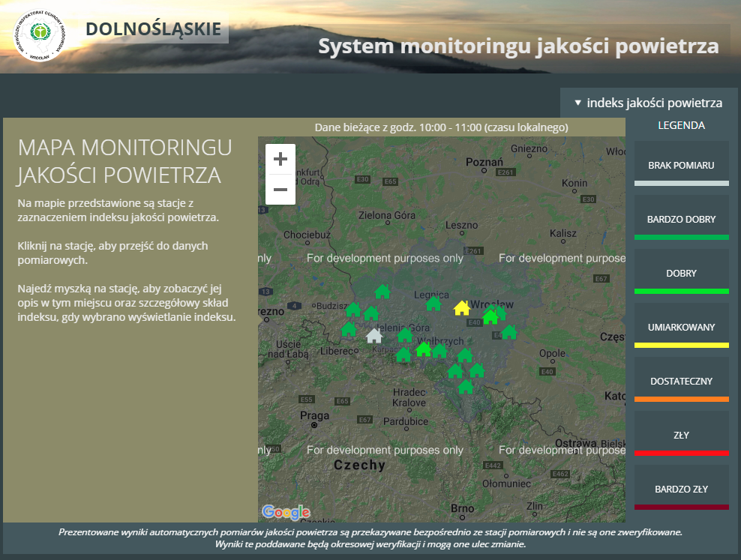This screenshot has width=741, height=560.
Task: Zoom in on the map with plus button
Action: click(x=280, y=159)
